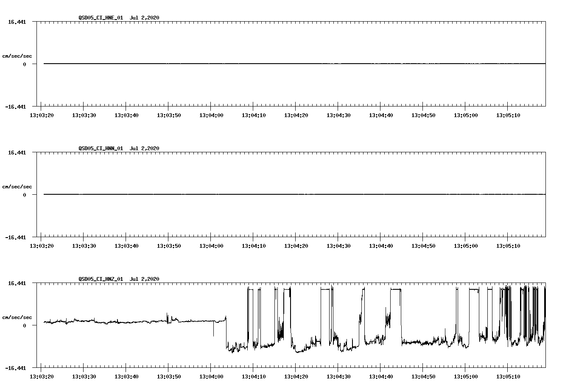Viewport: 576px width, 392px height.
Task: Click the 16.441 upper limit on HNE plot
Action: click(17, 22)
